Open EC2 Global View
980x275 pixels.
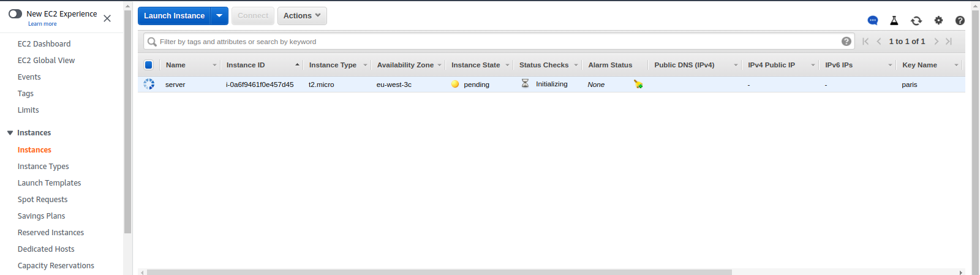[x=46, y=60]
